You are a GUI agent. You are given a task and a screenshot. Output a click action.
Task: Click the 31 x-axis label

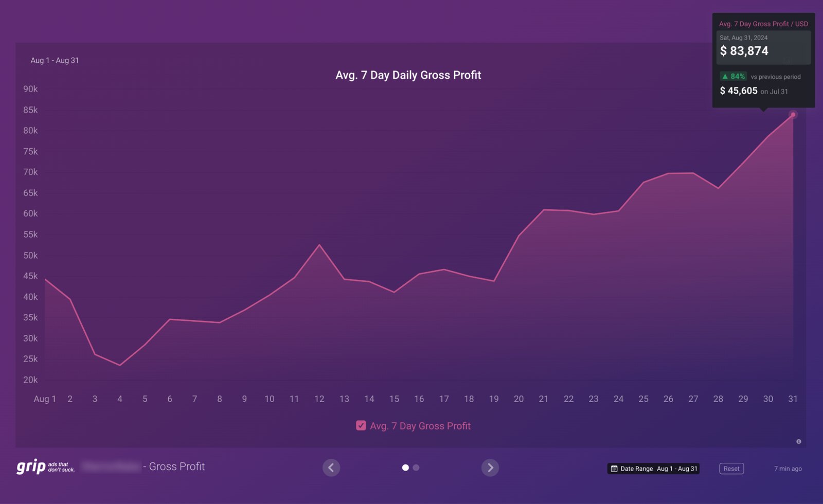tap(793, 399)
